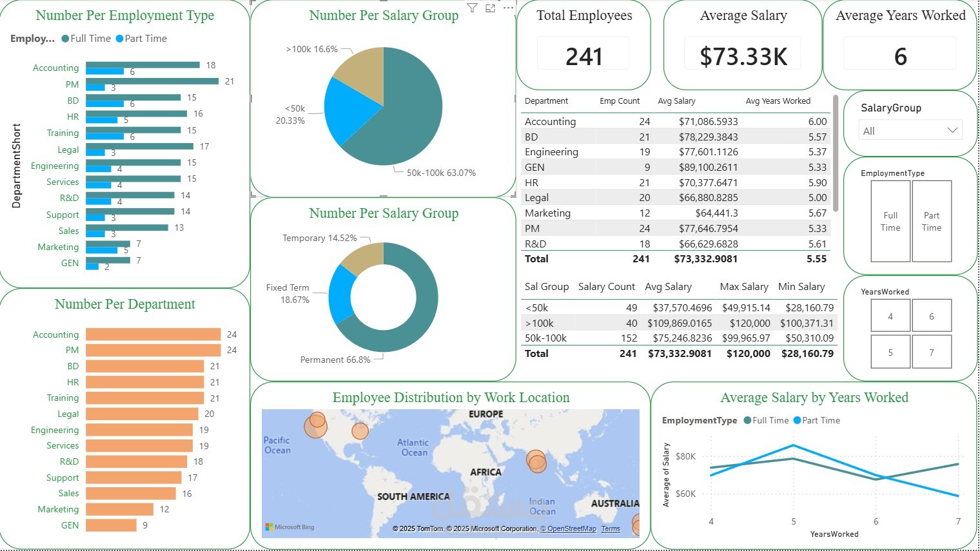Screen dimensions: 980x551
Task: Select 7 in the YearsWorked slicer
Action: click(932, 352)
